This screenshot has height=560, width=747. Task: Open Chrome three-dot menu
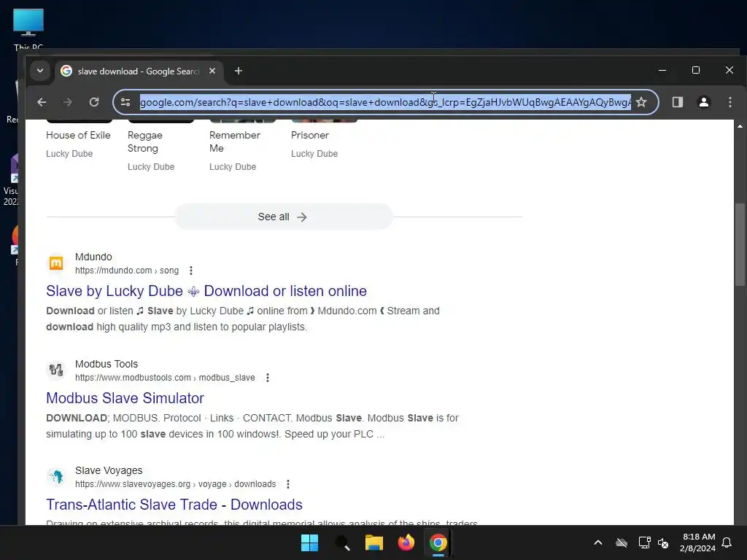tap(729, 102)
